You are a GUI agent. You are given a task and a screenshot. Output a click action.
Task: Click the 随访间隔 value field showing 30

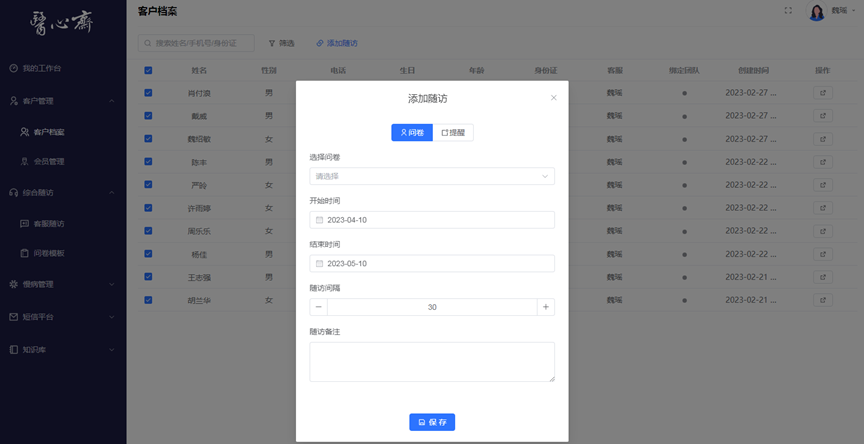(432, 307)
